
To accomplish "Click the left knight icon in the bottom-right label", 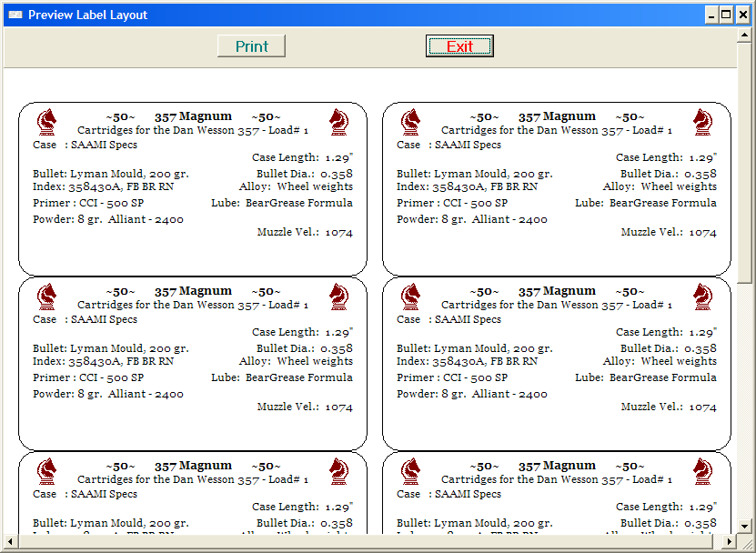I will pyautogui.click(x=411, y=471).
